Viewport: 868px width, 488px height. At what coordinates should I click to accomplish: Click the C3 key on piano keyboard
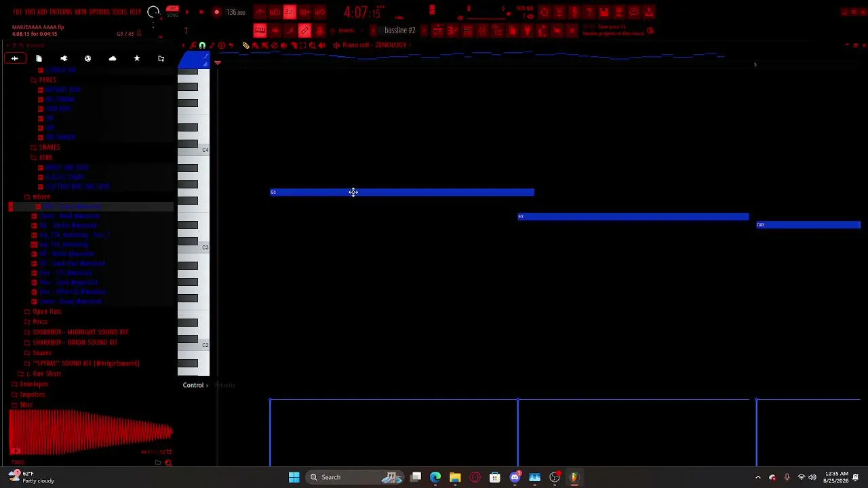(x=193, y=247)
